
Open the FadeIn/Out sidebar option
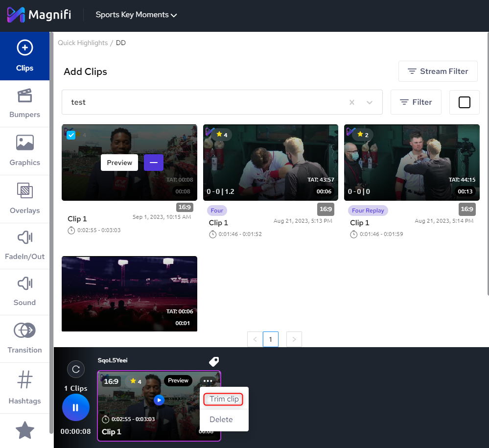coord(24,246)
